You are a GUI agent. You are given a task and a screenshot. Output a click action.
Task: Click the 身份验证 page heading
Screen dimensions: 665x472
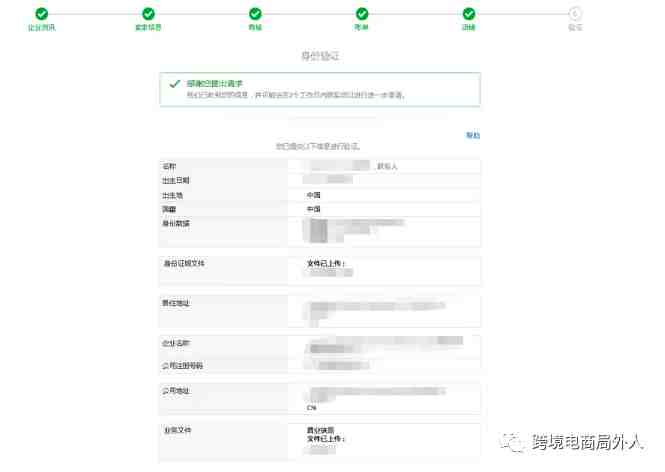[x=320, y=56]
